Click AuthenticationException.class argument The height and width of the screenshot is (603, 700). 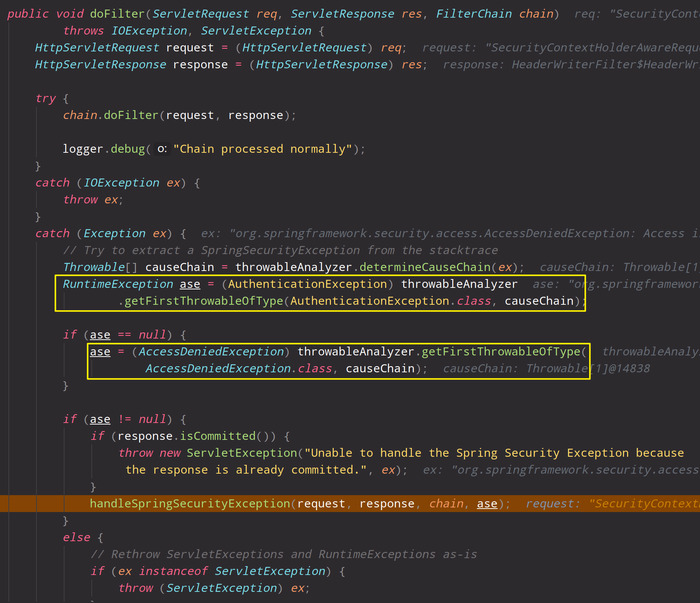click(391, 301)
